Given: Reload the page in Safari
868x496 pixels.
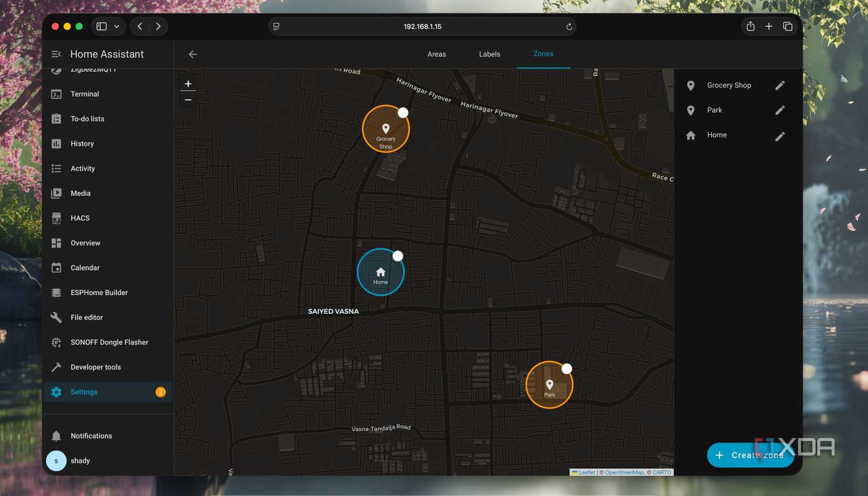Looking at the screenshot, I should 569,27.
